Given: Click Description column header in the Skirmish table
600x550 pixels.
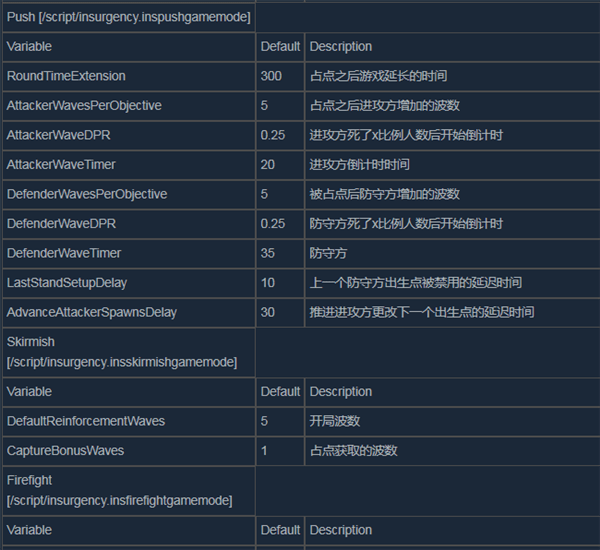Looking at the screenshot, I should point(341,392).
